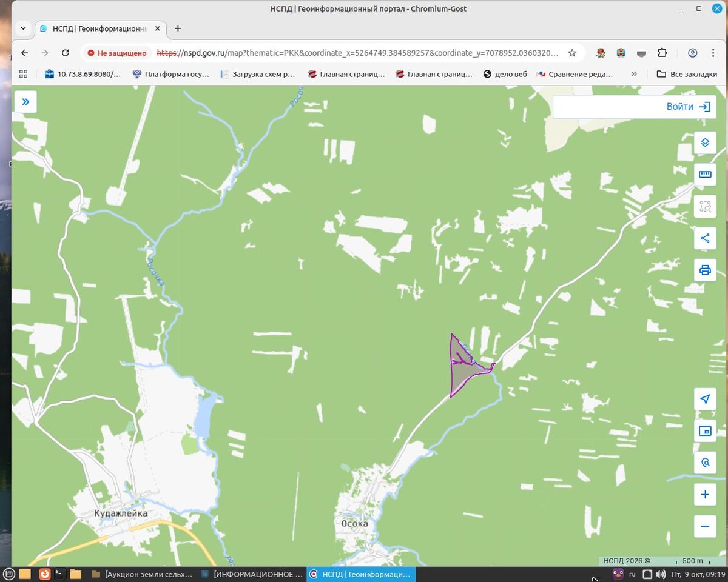Open the 'Все закладки' folder
Screen dimensions: 728x582
tap(687, 74)
